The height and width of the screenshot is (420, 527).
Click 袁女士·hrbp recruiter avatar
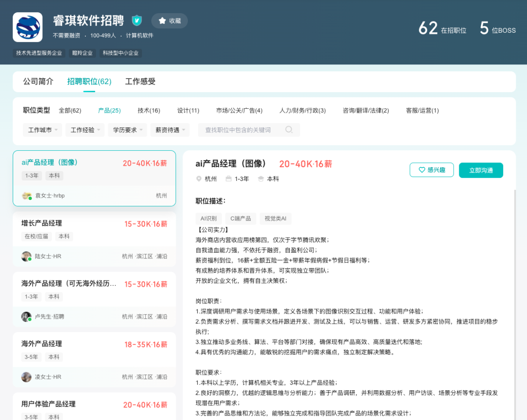26,196
